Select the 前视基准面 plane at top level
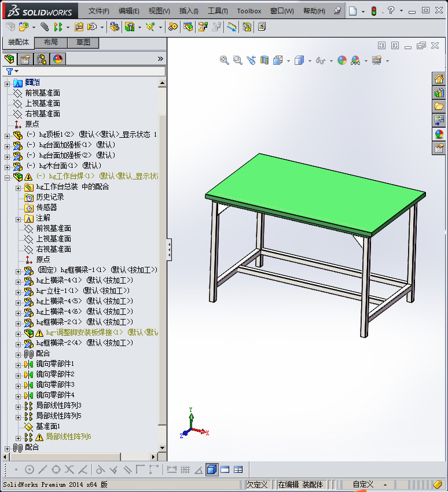 pyautogui.click(x=42, y=93)
